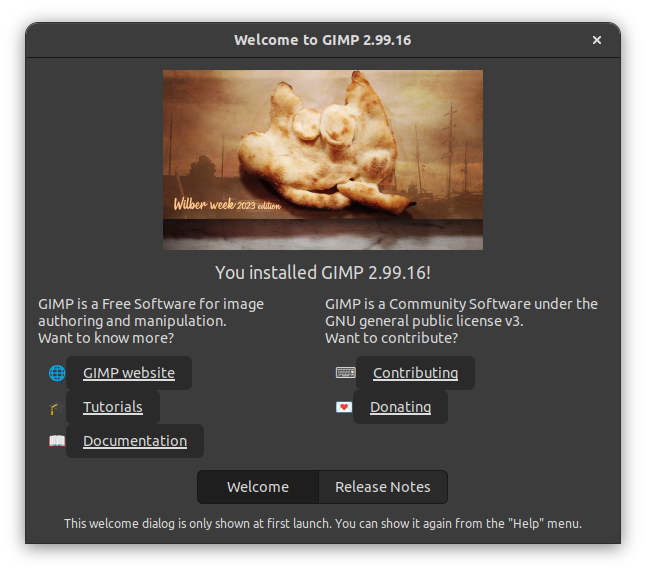Click the note about showing dialog from Help menu
Viewport: 646px width, 572px height.
point(323,524)
